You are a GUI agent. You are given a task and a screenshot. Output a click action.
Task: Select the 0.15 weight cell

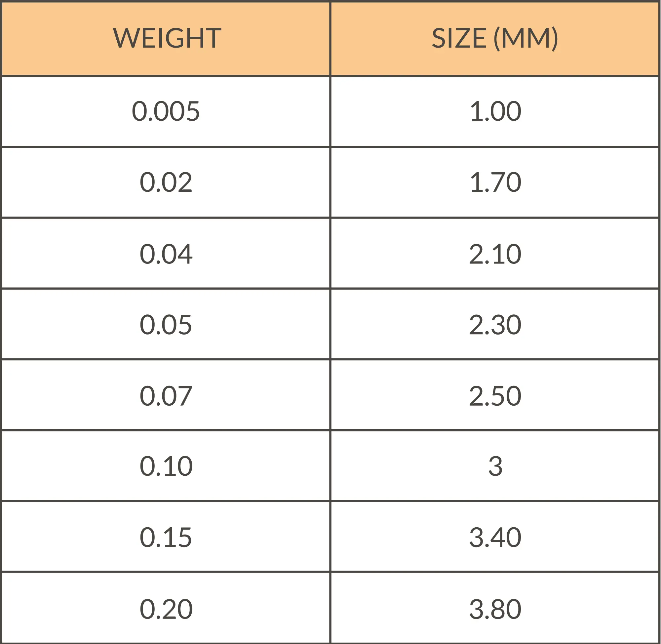click(166, 537)
